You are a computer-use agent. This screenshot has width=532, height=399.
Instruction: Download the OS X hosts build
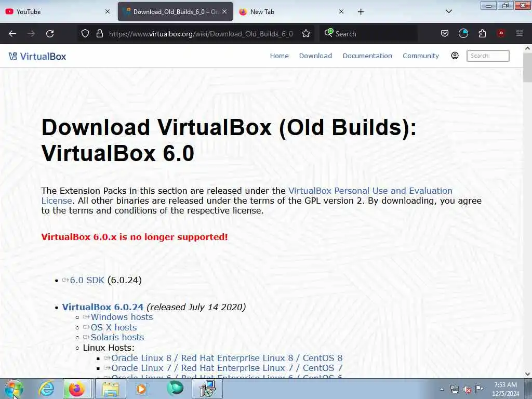coord(113,327)
